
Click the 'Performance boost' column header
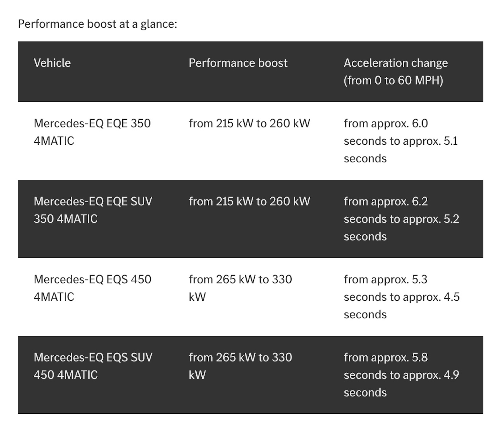238,63
